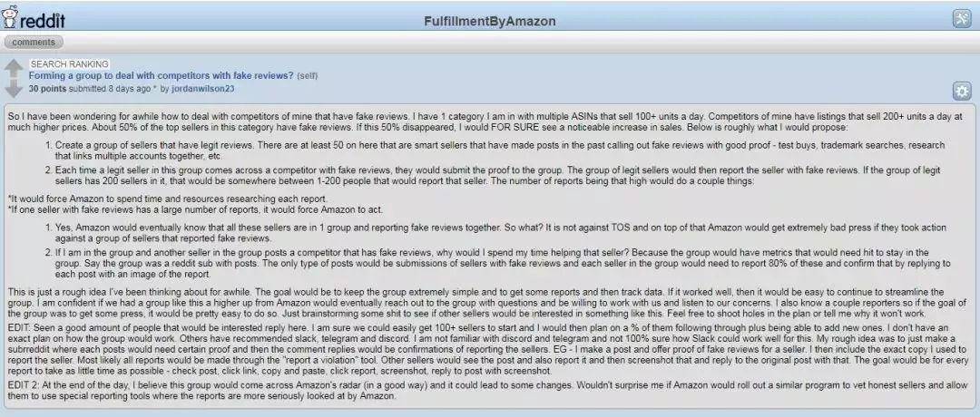Open the FulfillmentByAmazon subreddit title
Viewport: 980px width, 417px height.
[x=489, y=21]
